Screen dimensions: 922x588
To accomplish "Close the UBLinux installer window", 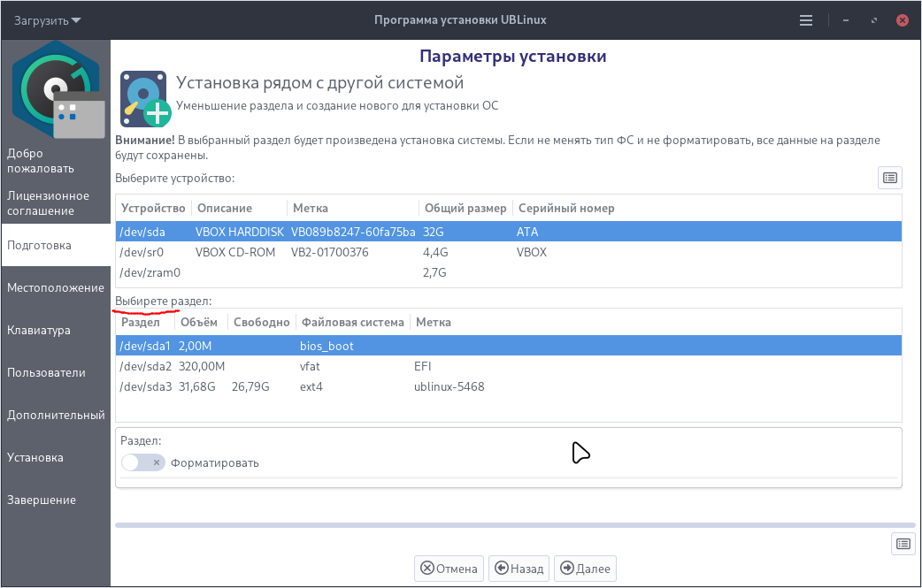I will click(x=902, y=19).
